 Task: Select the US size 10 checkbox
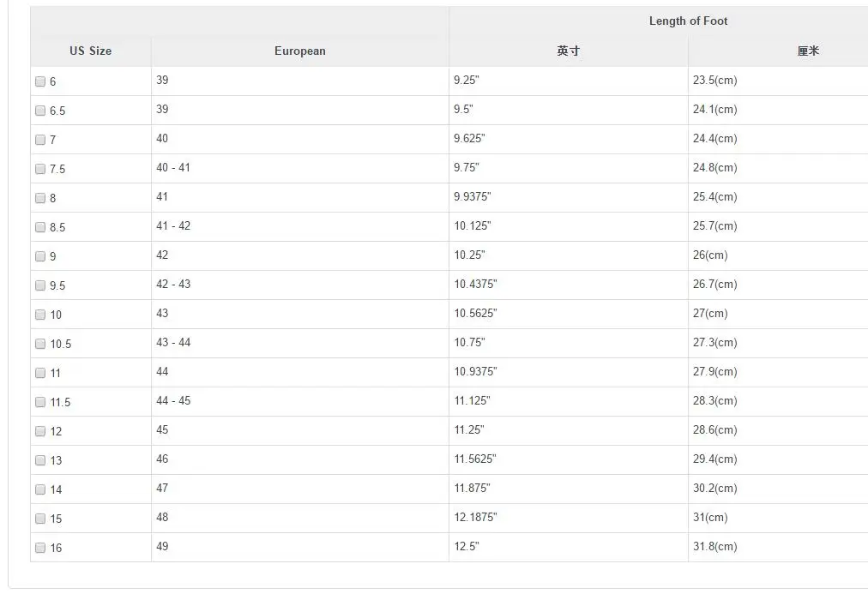pos(40,315)
